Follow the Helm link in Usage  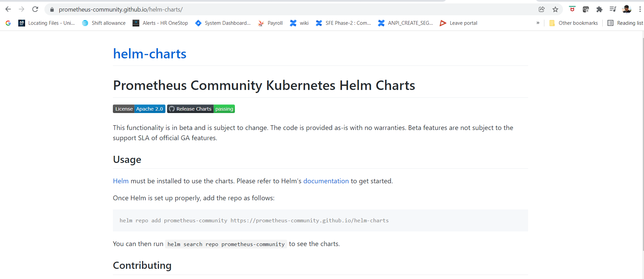coord(121,181)
